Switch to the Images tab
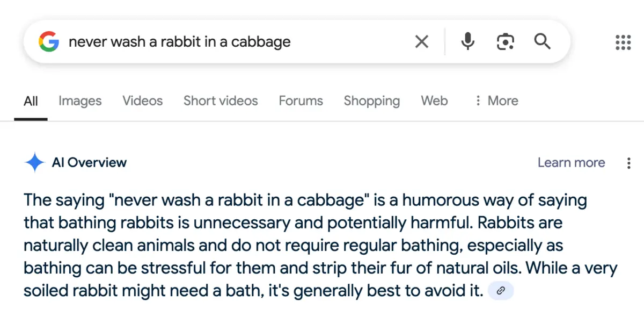Image resolution: width=644 pixels, height=316 pixels. (x=80, y=101)
